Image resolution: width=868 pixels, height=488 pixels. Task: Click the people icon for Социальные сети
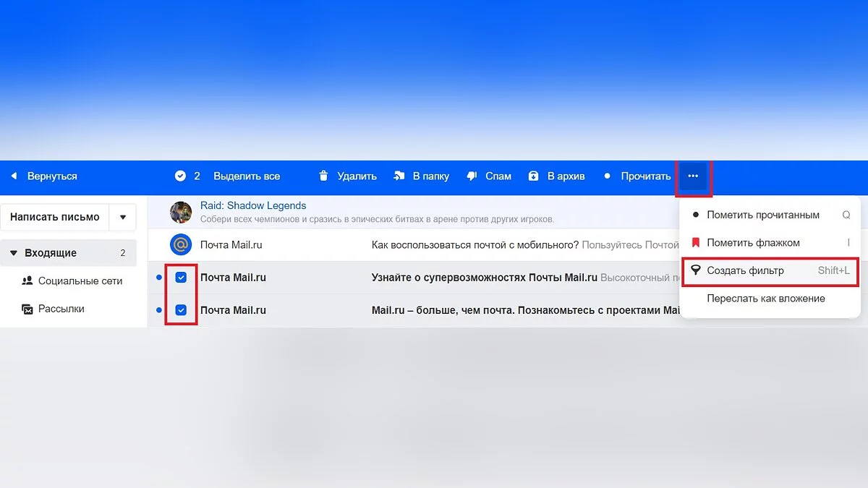(x=27, y=281)
